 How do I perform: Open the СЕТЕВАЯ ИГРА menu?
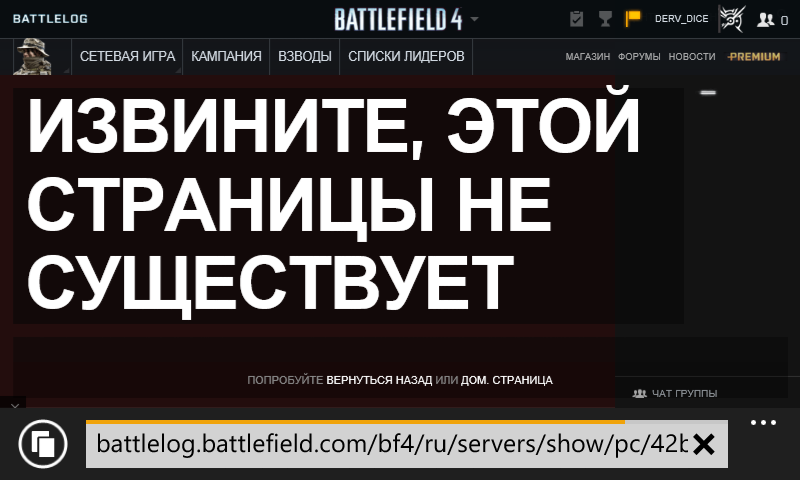pyautogui.click(x=127, y=56)
